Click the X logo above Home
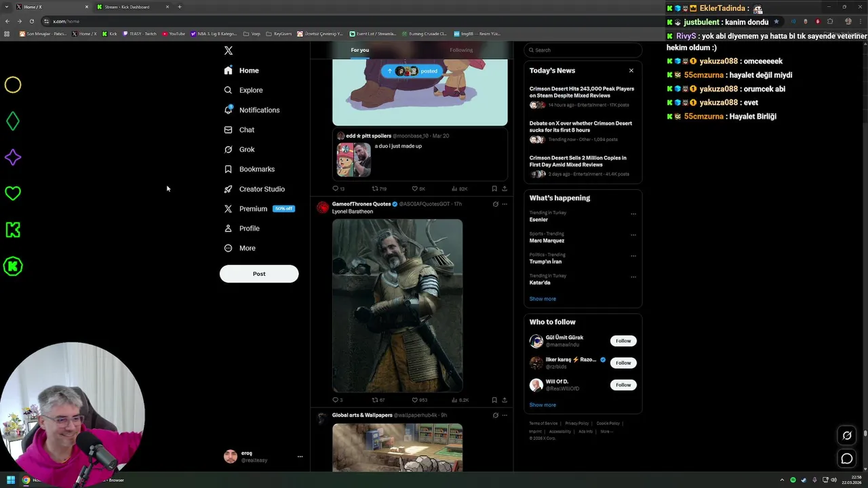The width and height of the screenshot is (868, 488). (x=229, y=51)
